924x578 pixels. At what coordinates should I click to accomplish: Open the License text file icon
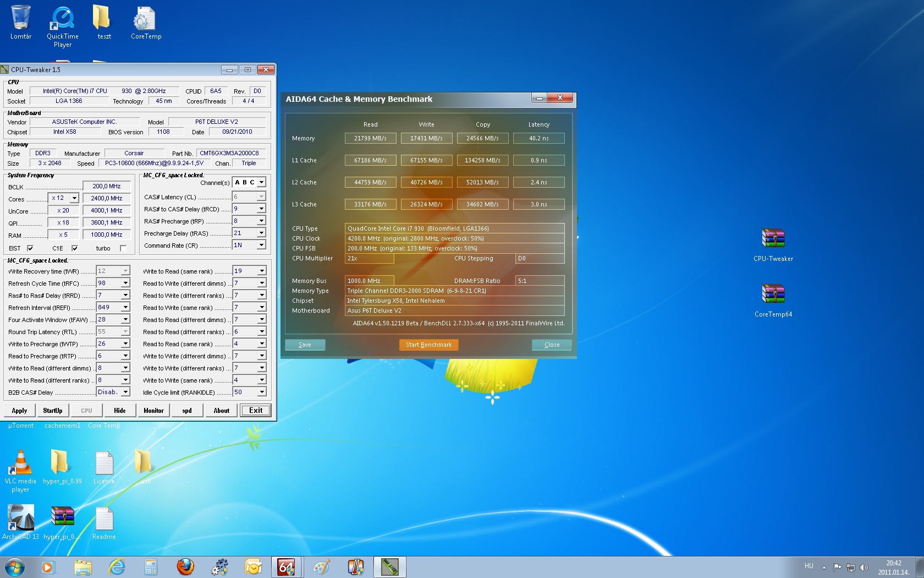click(x=104, y=467)
